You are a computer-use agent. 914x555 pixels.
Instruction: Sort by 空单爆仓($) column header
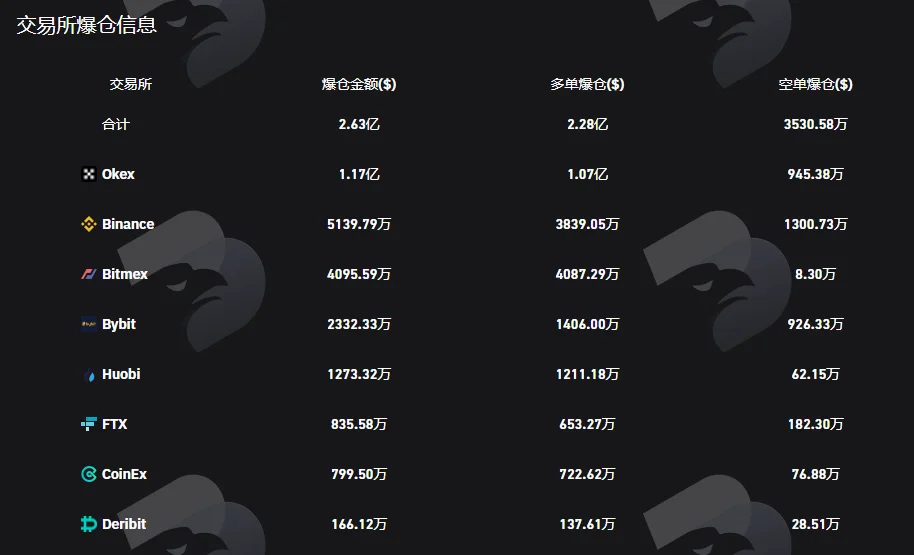[815, 85]
